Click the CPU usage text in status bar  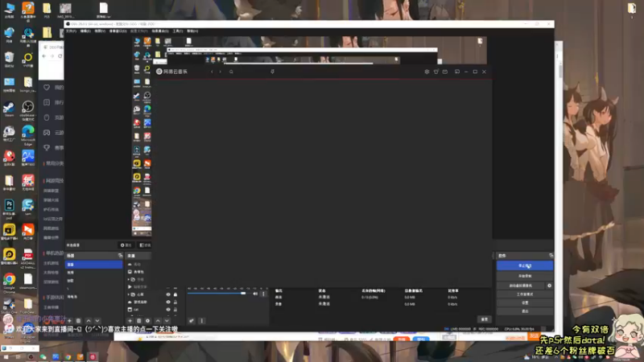tap(519, 329)
